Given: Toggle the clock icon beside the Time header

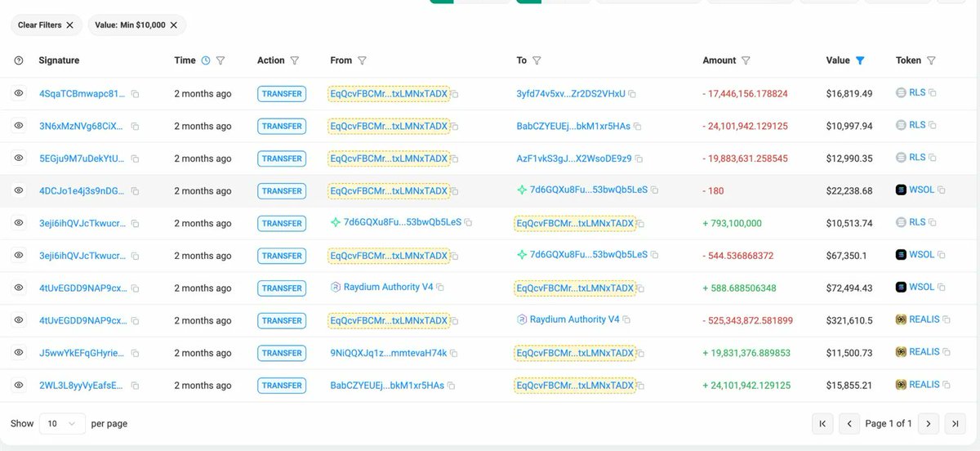Looking at the screenshot, I should (x=206, y=60).
